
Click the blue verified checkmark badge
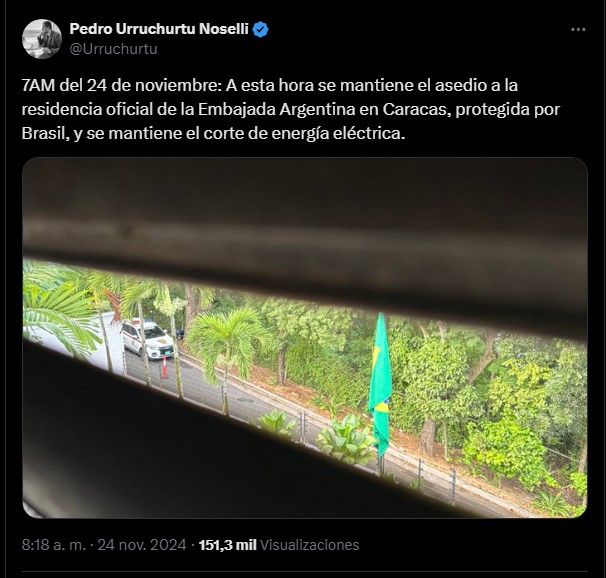tap(260, 29)
